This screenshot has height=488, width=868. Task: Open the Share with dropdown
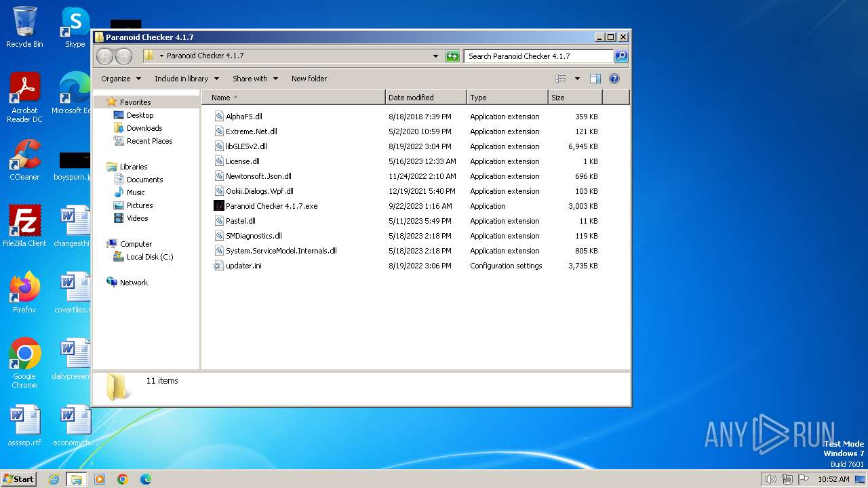tap(255, 79)
